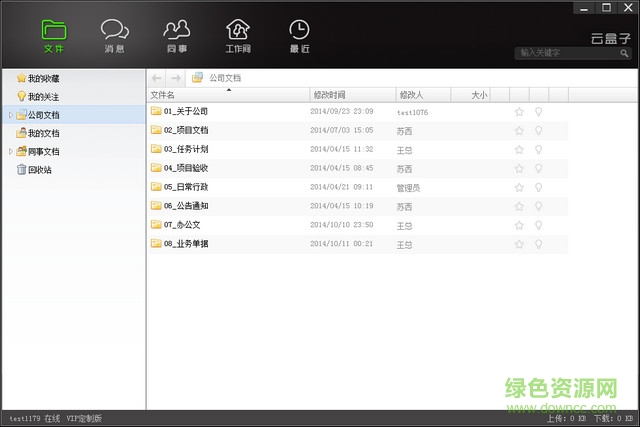The height and width of the screenshot is (427, 640).
Task: Star the 01_关于公司 folder as favorite
Action: pos(519,112)
